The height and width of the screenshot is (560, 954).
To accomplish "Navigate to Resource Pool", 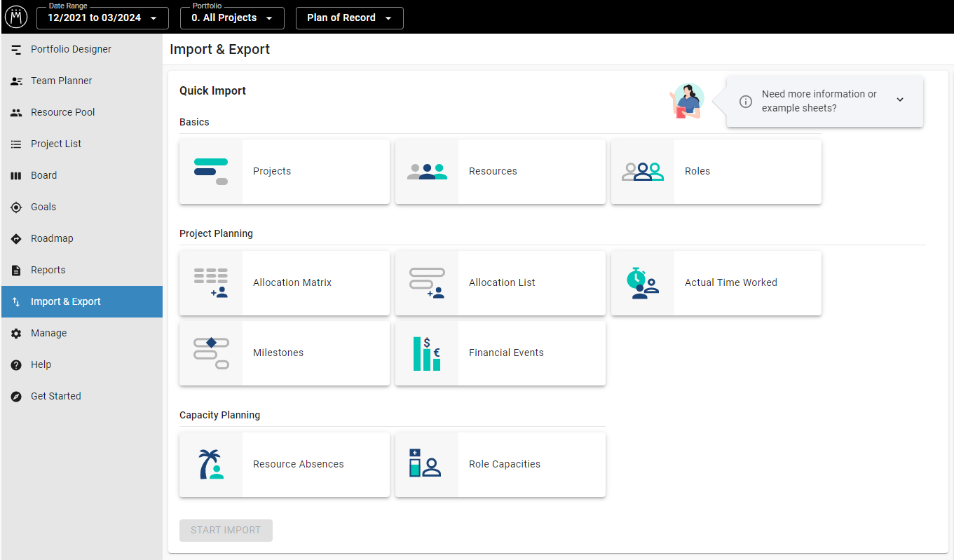I will [82, 113].
